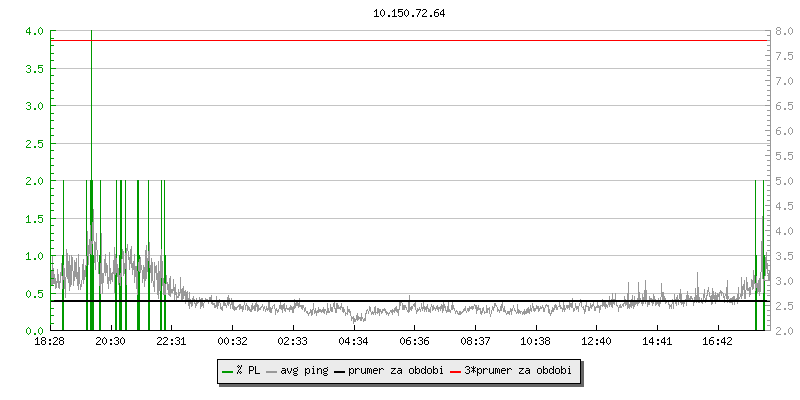
Task: Select the black prumer za obdobi legend swatch
Action: [340, 371]
